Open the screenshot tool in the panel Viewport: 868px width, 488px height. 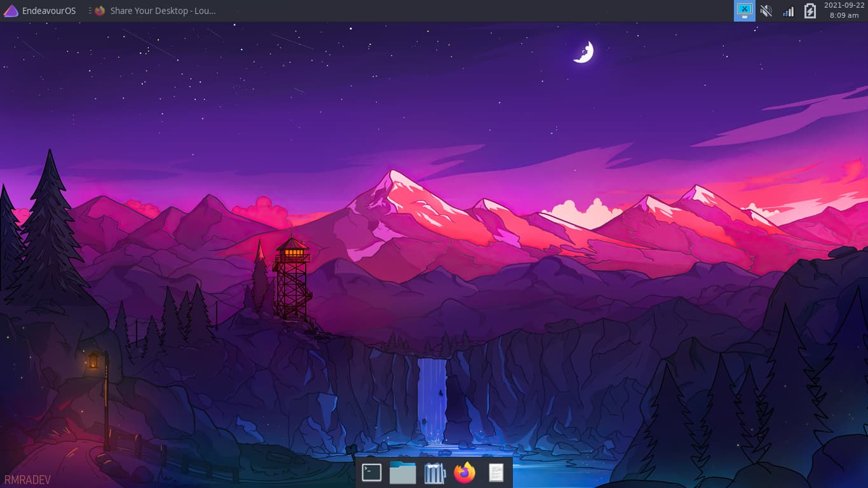[745, 11]
